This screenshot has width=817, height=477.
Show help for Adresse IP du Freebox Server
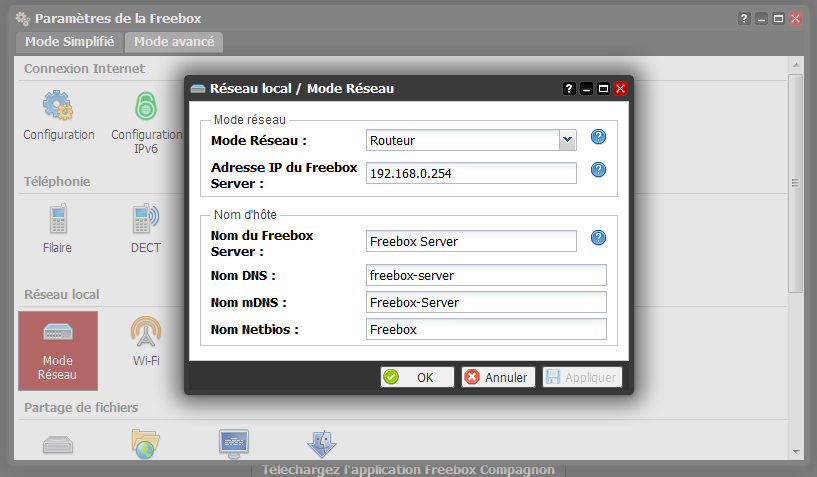click(x=598, y=169)
